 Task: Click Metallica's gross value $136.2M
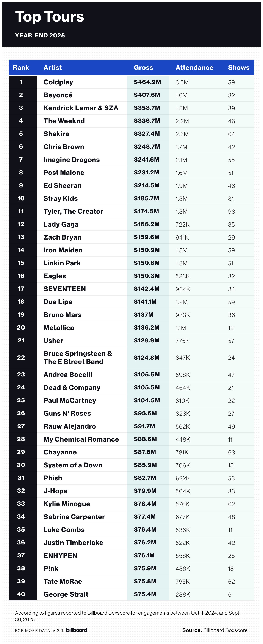coord(146,328)
